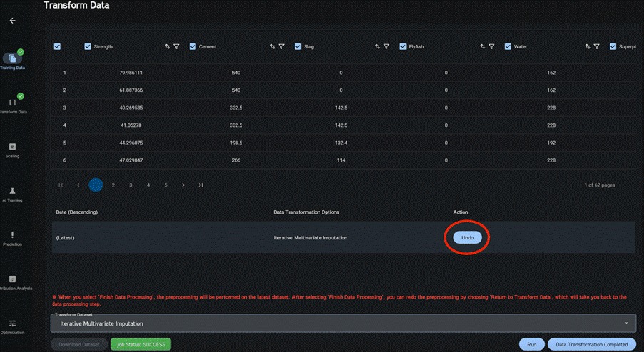Uncheck the FlyAsh column checkbox
This screenshot has height=352, width=644.
click(403, 47)
